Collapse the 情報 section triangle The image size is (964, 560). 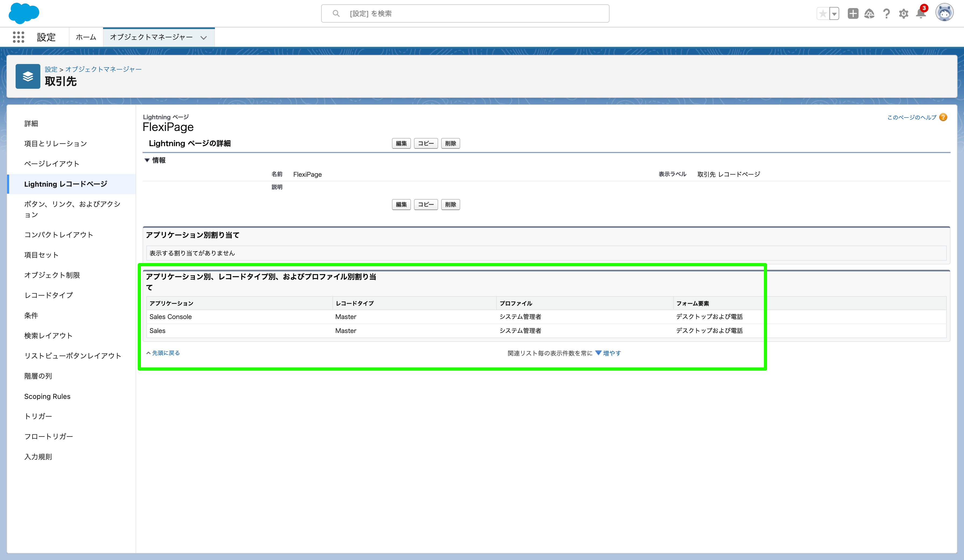tap(147, 160)
